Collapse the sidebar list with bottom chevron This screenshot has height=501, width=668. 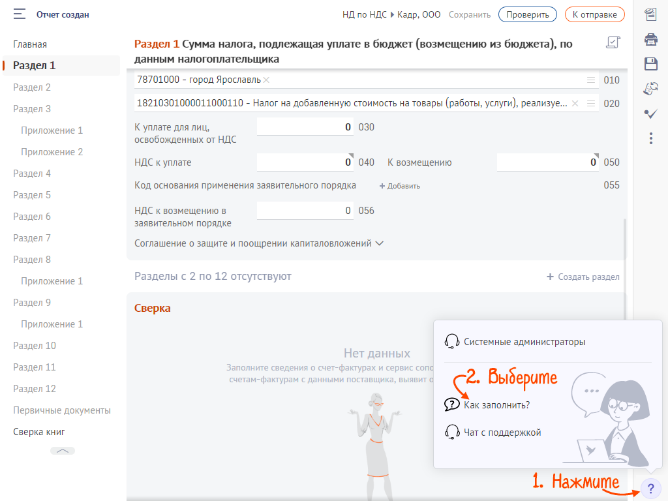62,451
